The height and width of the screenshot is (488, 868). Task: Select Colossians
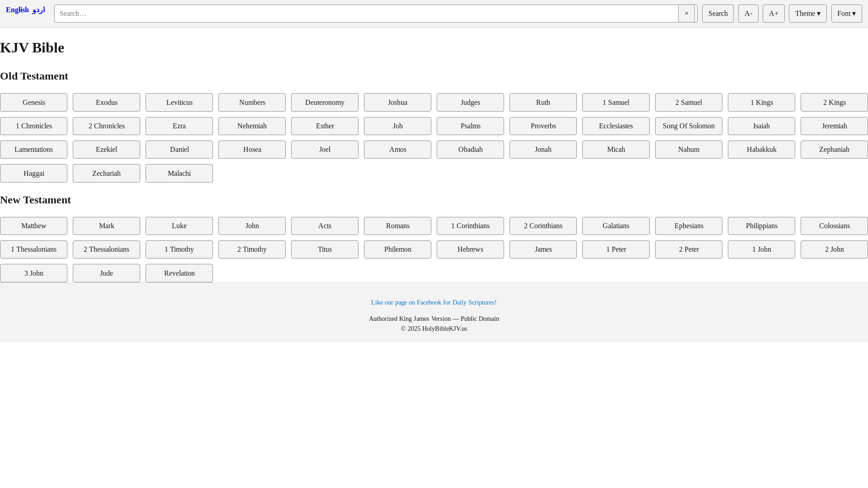[x=834, y=226]
